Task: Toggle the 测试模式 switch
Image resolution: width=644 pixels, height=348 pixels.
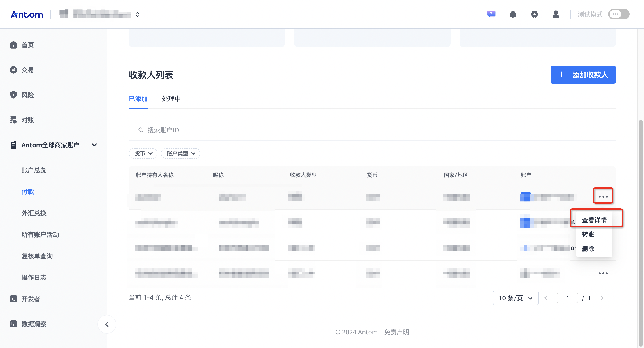Action: [x=619, y=14]
